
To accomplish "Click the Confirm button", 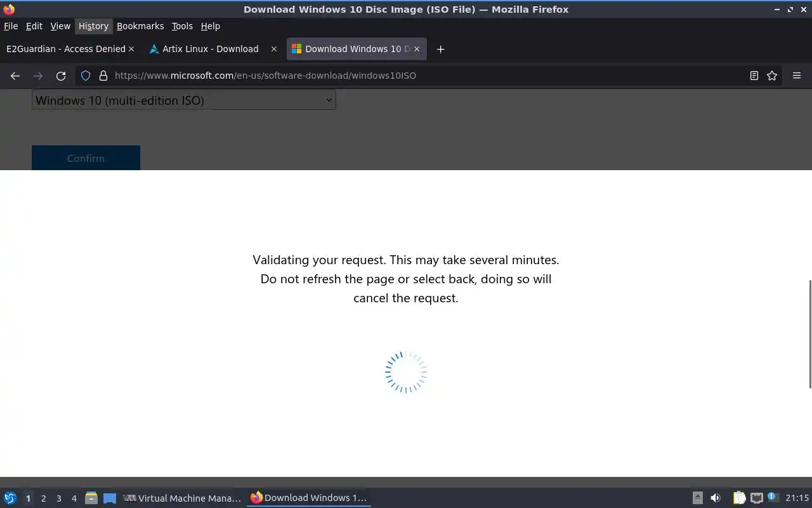I will click(86, 157).
